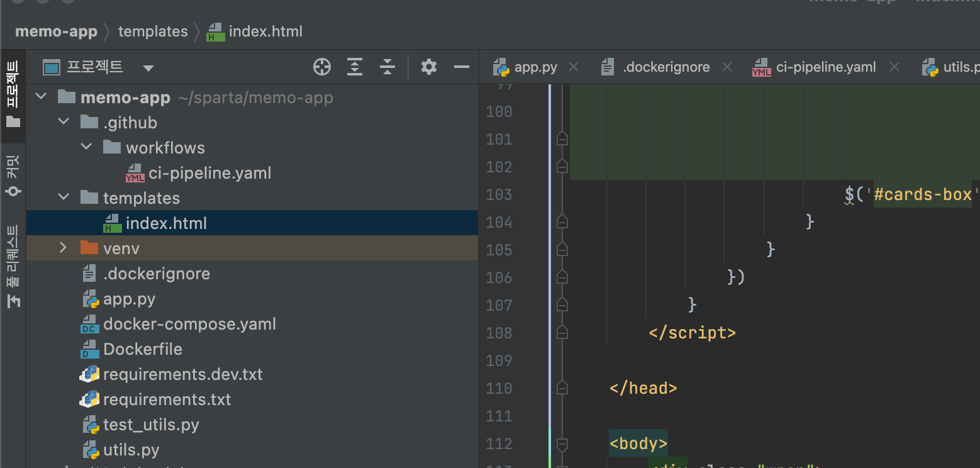Click memo-app in the breadcrumb bar
The image size is (980, 468).
coord(56,31)
